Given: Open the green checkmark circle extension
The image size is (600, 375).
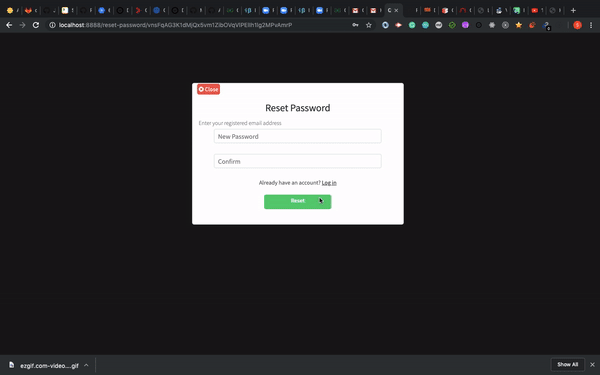Looking at the screenshot, I should (x=452, y=25).
